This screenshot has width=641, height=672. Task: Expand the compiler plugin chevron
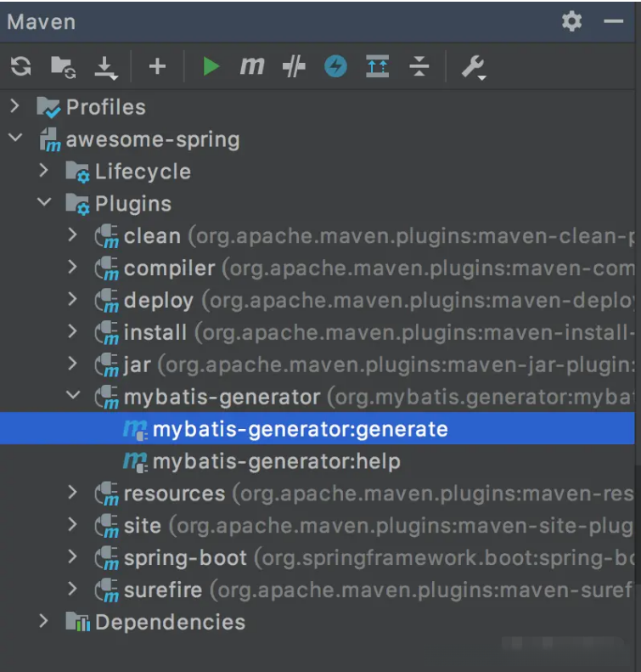(73, 268)
